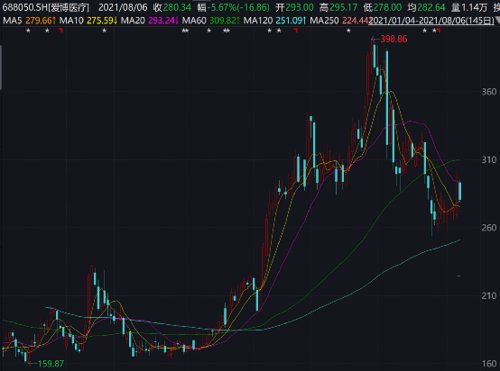Click the 2021/08/06 date in the header

[123, 7]
